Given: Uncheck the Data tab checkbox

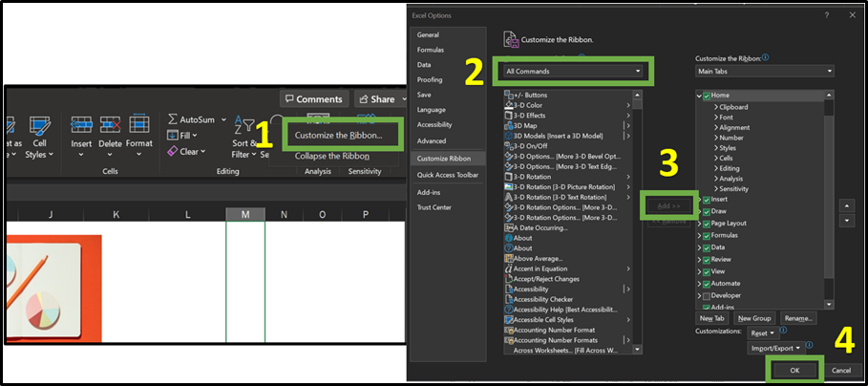Looking at the screenshot, I should [707, 248].
